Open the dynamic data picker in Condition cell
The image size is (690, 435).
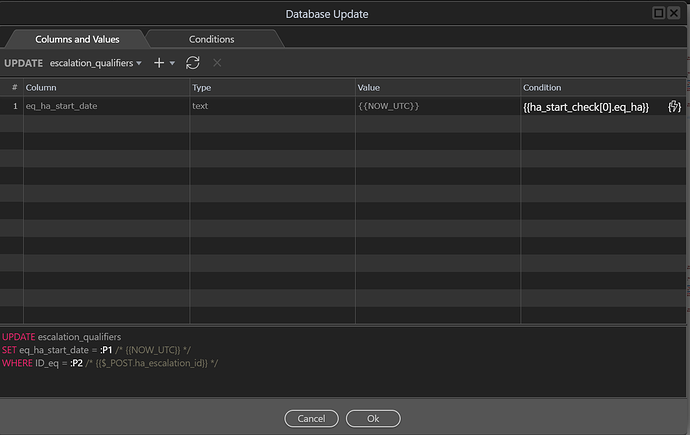[x=674, y=106]
